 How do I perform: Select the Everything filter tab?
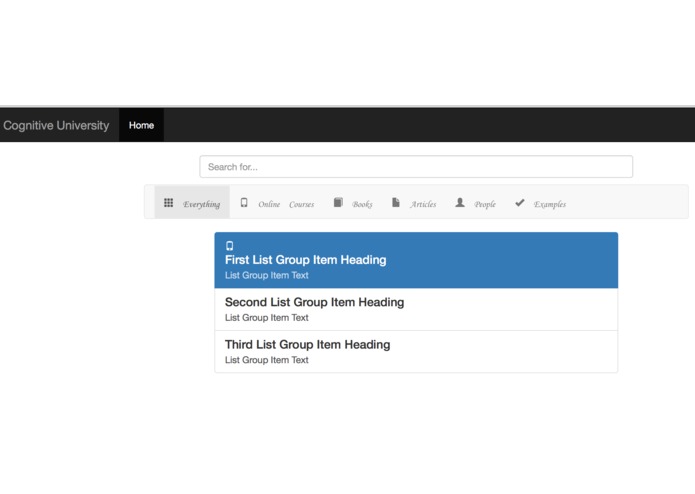tap(192, 202)
